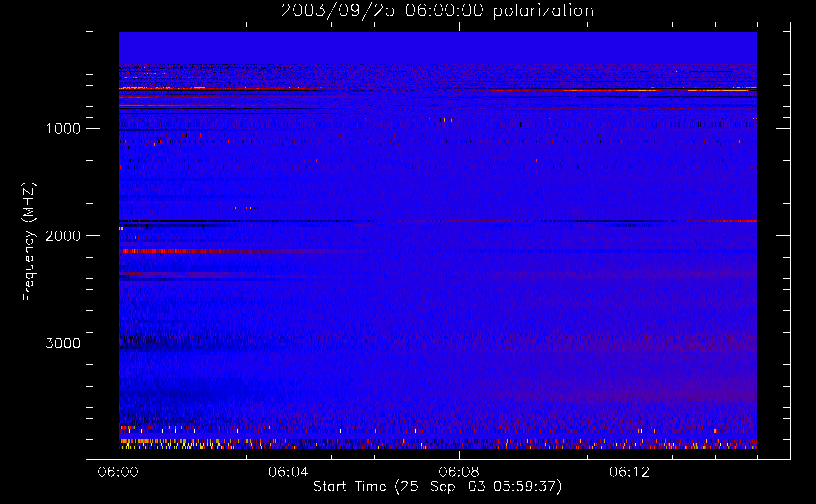Select the "Frequency (MHZ)" axis label

(28, 242)
